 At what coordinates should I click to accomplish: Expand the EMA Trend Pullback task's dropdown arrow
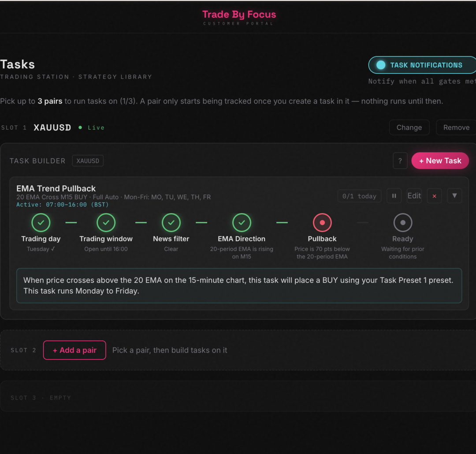click(x=454, y=196)
